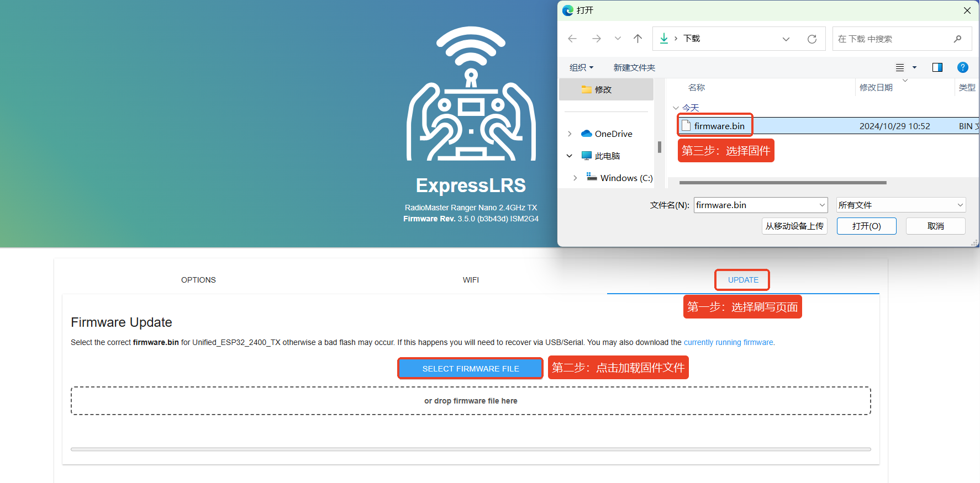Click 打开(O) to open file
The image size is (980, 483).
point(866,226)
